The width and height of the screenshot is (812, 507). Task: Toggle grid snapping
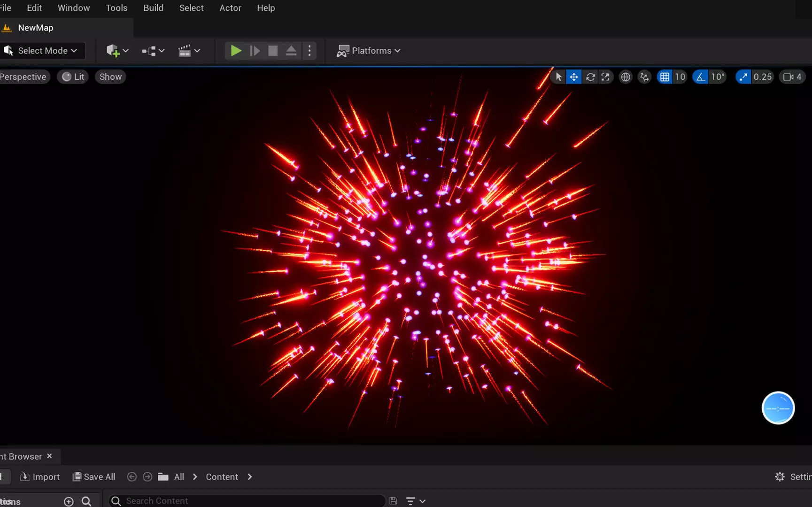[665, 77]
